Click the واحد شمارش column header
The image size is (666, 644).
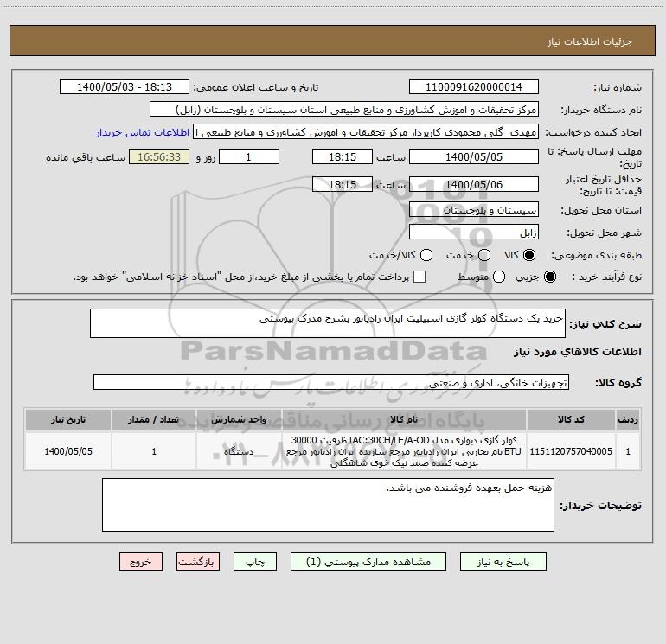click(x=239, y=419)
